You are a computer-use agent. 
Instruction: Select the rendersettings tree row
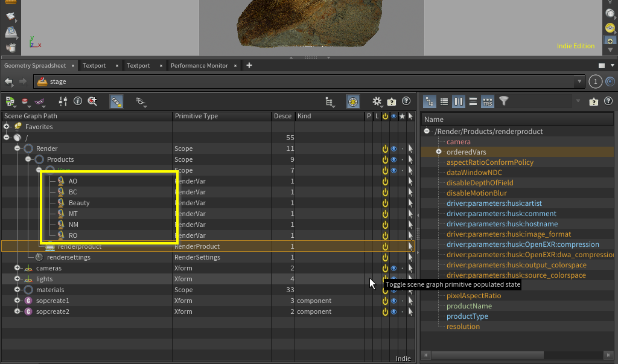(208, 257)
